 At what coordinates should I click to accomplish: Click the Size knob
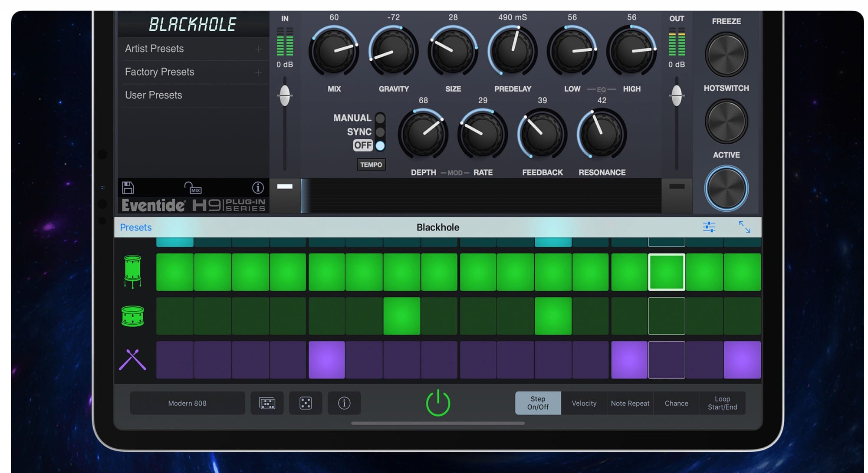click(453, 51)
